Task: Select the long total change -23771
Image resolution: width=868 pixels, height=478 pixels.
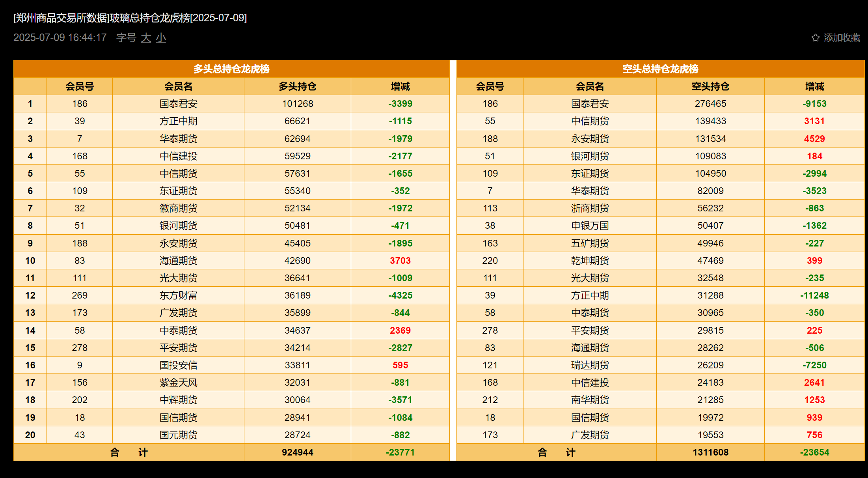Action: click(400, 452)
